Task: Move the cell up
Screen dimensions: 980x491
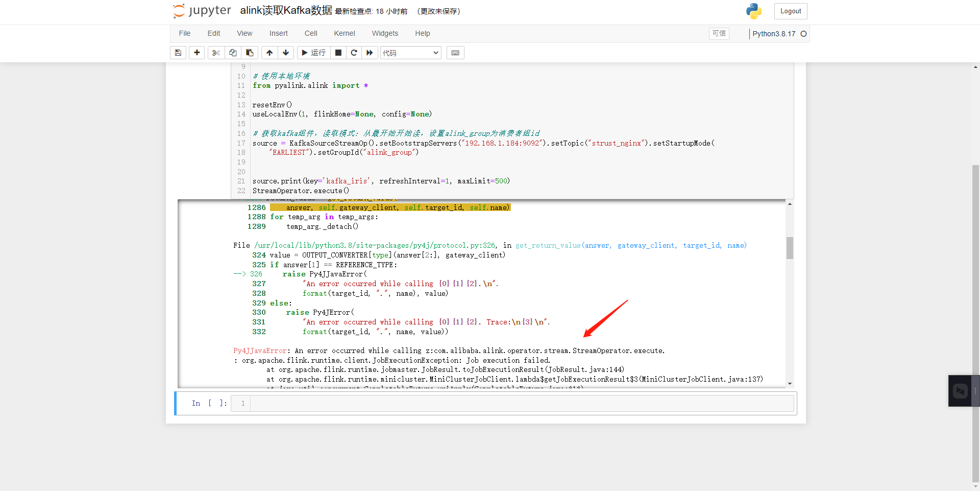Action: [269, 53]
